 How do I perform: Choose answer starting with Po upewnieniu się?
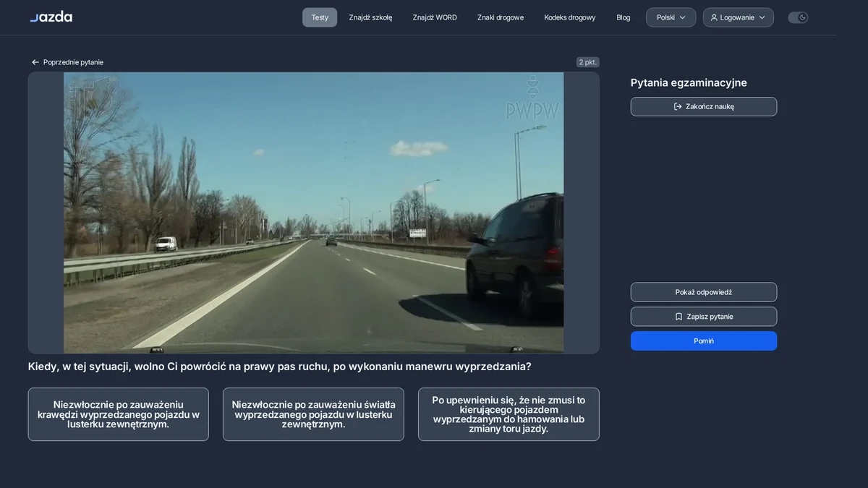point(509,414)
